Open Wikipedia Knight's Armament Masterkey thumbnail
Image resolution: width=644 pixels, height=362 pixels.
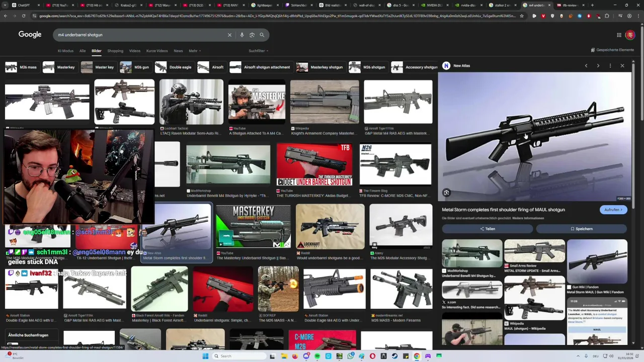(x=325, y=102)
